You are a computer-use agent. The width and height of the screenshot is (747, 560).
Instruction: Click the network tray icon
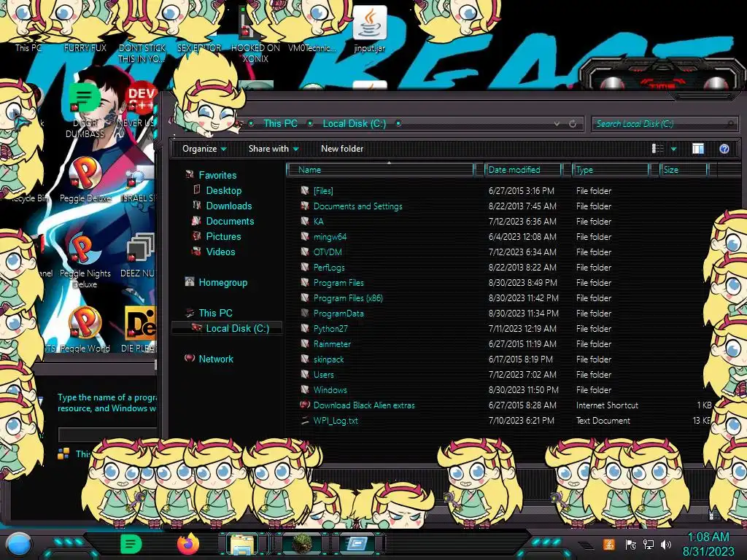pyautogui.click(x=649, y=544)
